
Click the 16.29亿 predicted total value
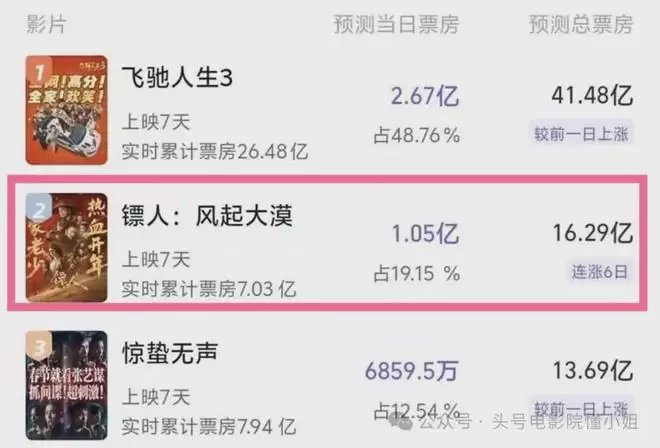[592, 234]
